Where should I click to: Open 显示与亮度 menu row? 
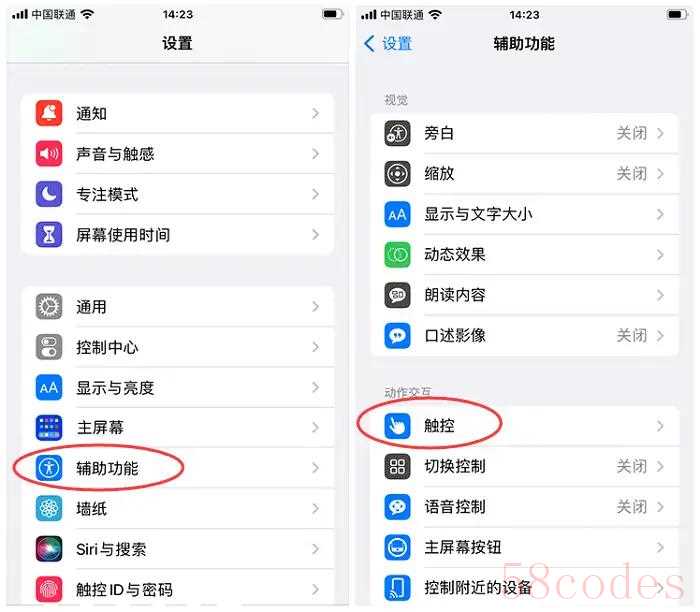tap(178, 387)
